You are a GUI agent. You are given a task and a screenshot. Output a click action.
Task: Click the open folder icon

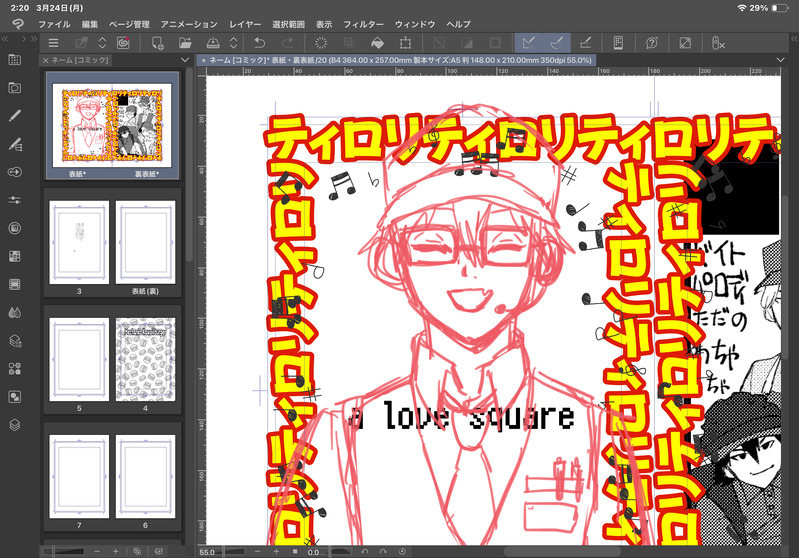pos(185,43)
